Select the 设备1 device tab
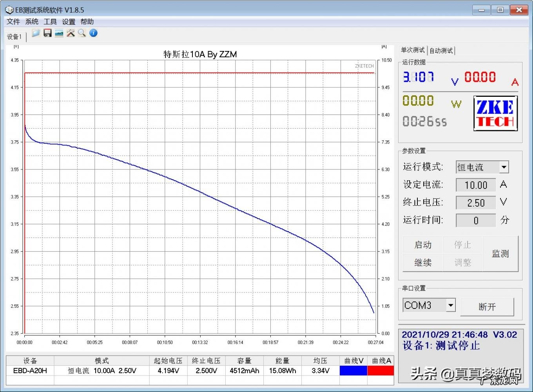Image resolution: width=533 pixels, height=392 pixels. pyautogui.click(x=15, y=37)
